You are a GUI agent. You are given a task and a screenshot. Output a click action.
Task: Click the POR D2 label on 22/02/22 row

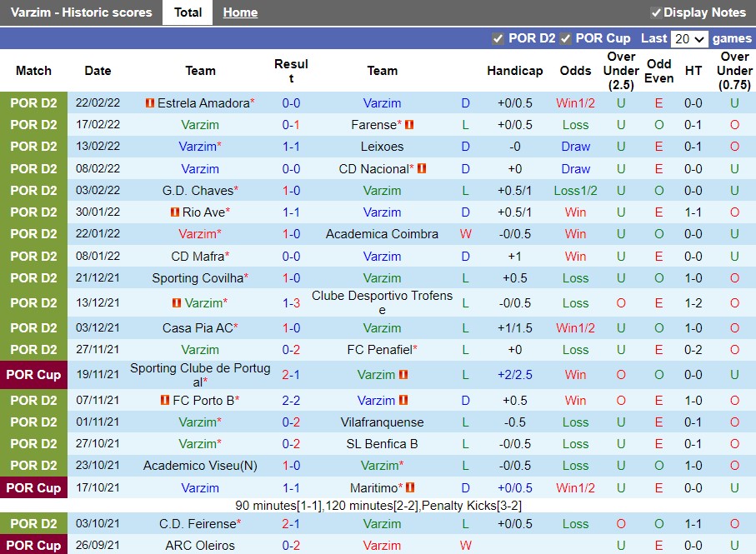(33, 103)
